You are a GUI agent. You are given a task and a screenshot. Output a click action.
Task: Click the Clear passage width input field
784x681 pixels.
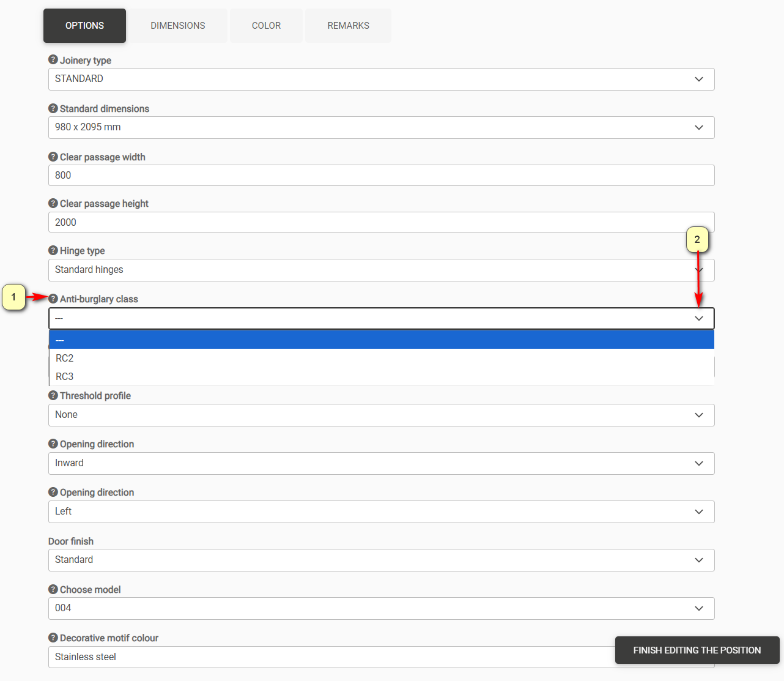(x=381, y=175)
